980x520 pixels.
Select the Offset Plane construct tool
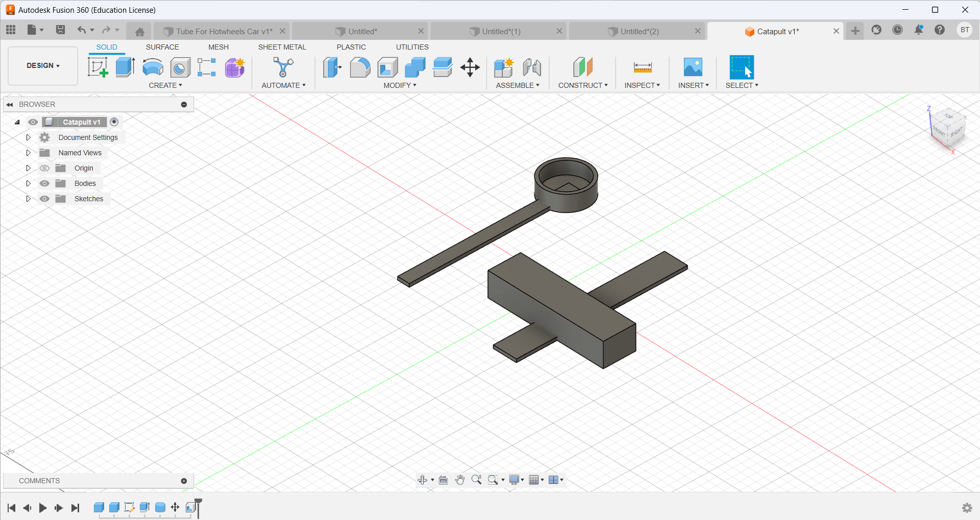[583, 67]
